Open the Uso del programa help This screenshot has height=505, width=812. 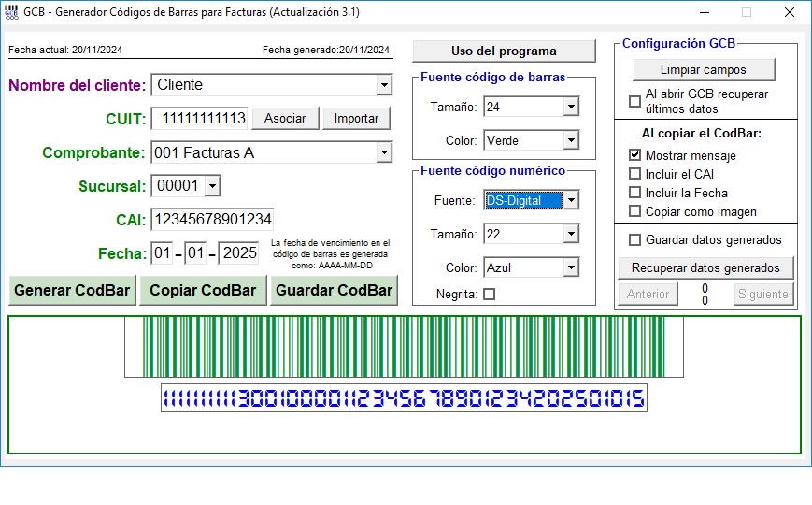pyautogui.click(x=504, y=51)
